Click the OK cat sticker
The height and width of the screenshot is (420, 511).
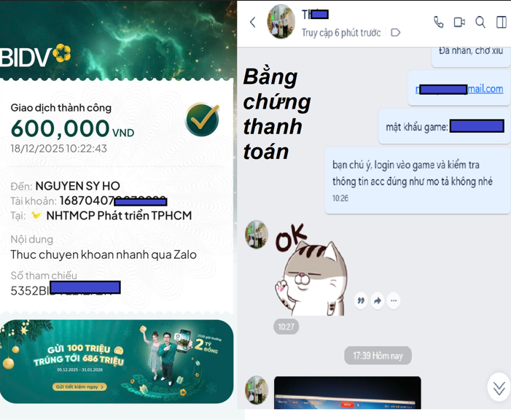[311, 269]
